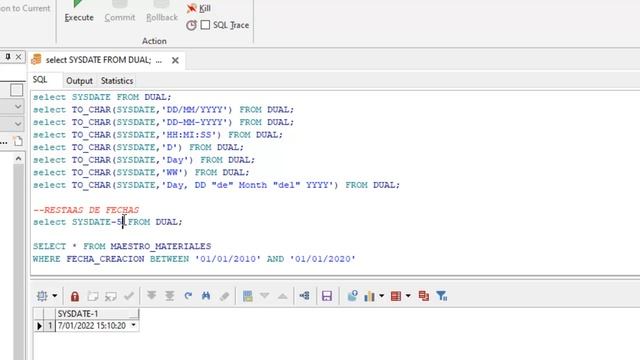Click the post changes checkmark icon

click(x=129, y=296)
